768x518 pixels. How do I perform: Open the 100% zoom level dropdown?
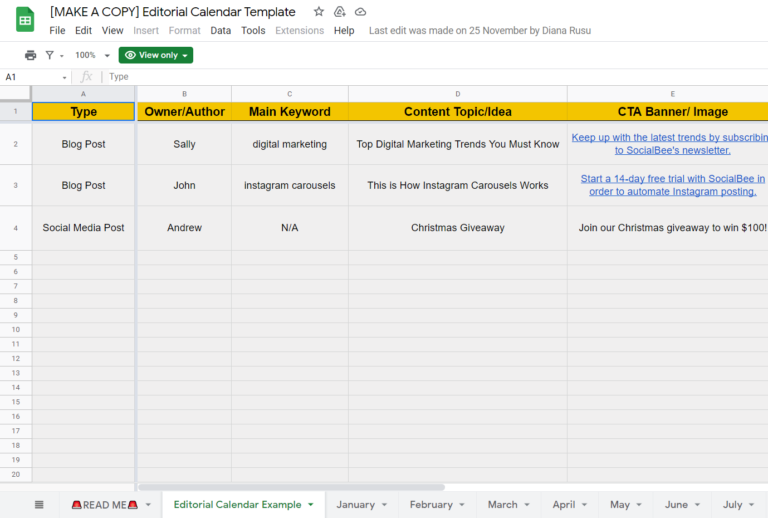click(x=92, y=55)
